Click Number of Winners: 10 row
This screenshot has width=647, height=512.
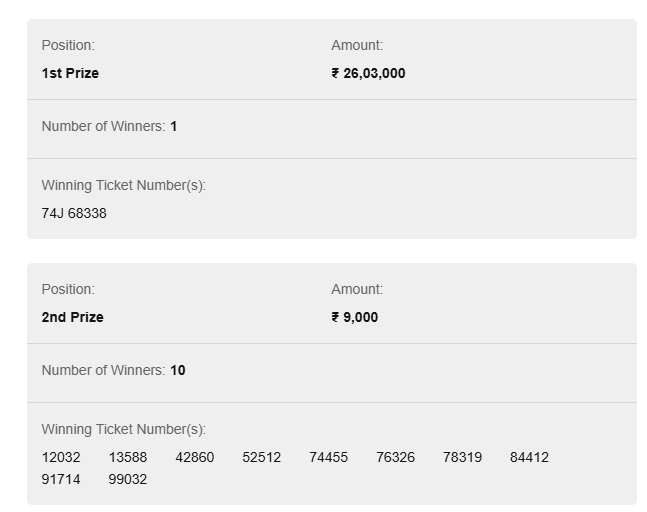[332, 373]
